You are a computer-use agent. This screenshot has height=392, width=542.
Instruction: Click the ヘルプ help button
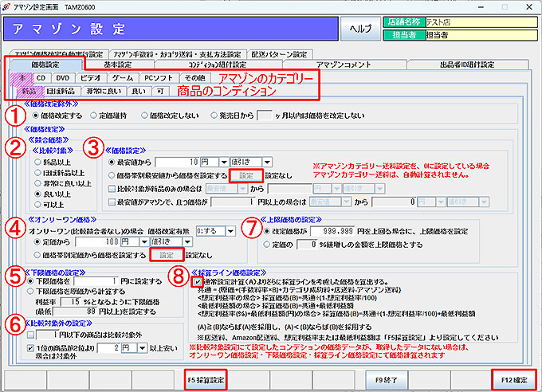coord(360,29)
